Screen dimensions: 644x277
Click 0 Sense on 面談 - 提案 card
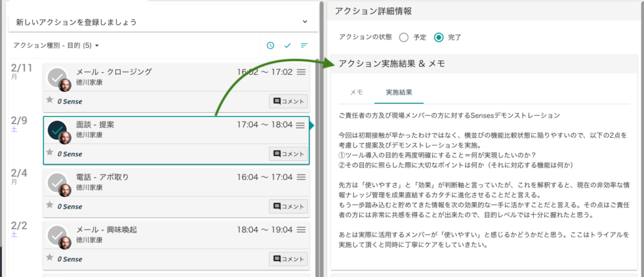[x=70, y=154]
